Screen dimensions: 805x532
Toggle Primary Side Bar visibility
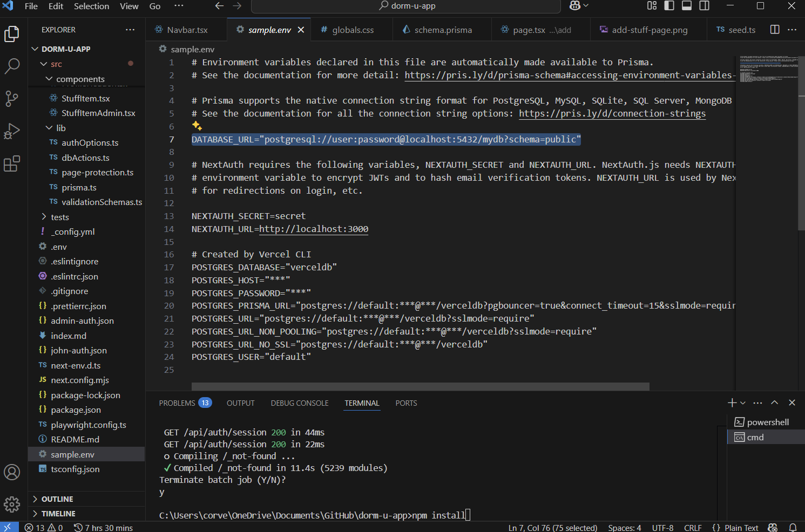point(669,6)
